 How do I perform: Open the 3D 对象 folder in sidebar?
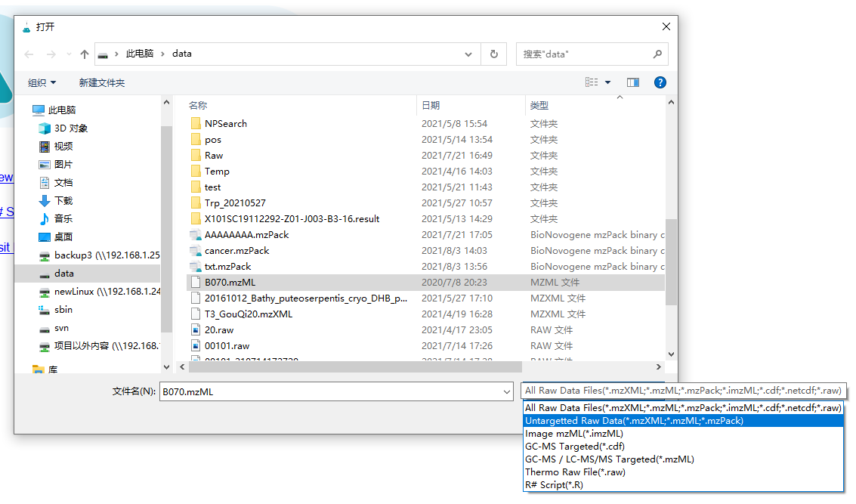(70, 128)
